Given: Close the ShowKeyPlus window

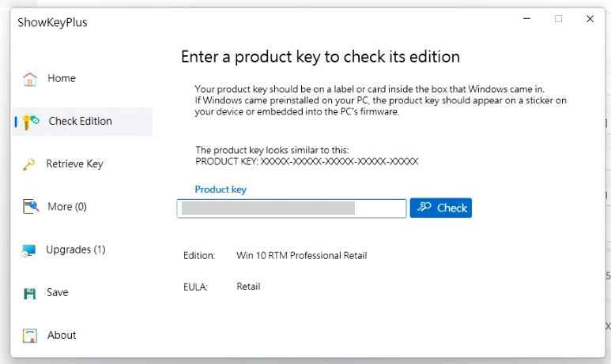Looking at the screenshot, I should 590,19.
